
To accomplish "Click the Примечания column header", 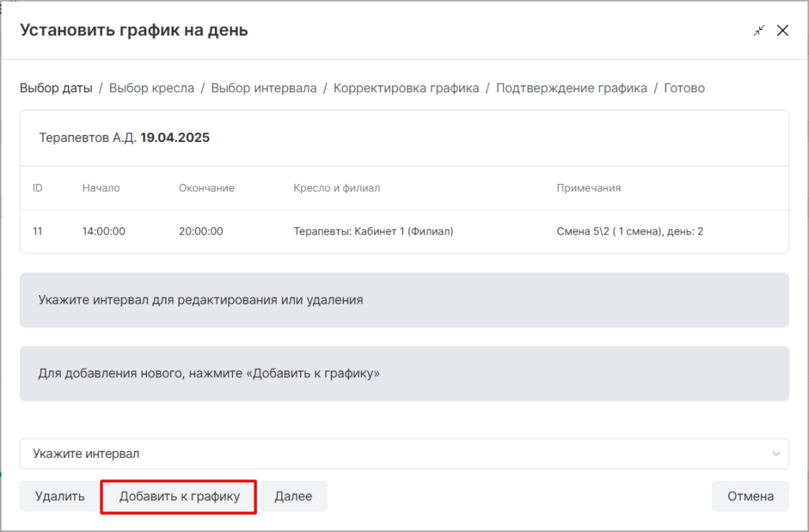I will click(589, 188).
